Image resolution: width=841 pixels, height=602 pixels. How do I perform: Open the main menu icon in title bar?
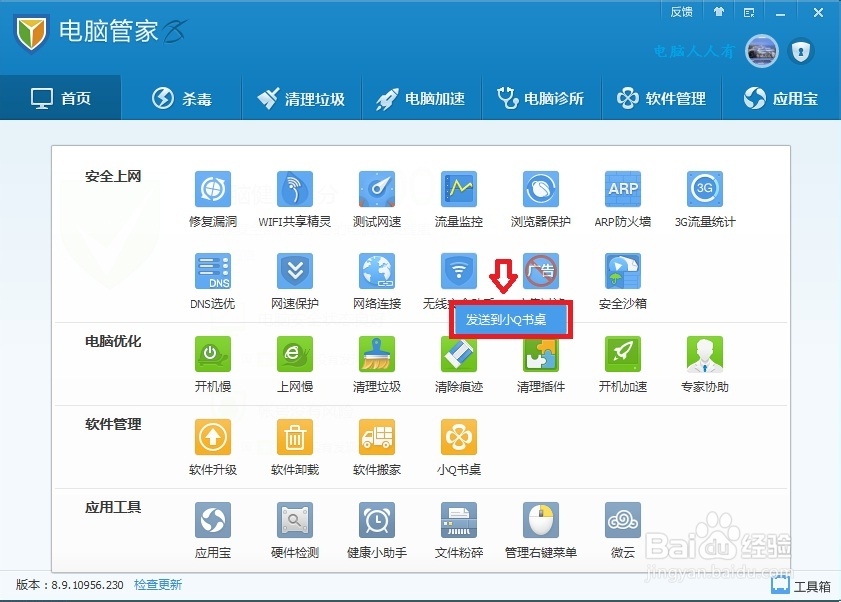(x=749, y=12)
